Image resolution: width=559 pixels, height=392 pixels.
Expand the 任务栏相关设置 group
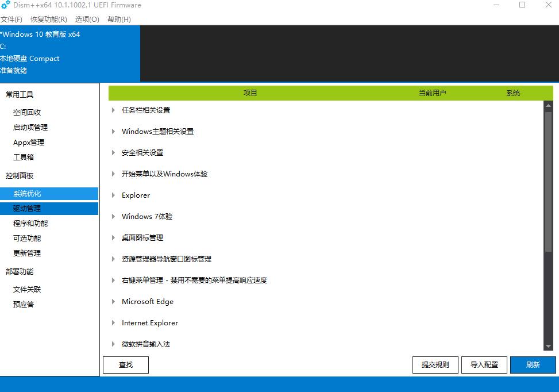click(x=113, y=110)
